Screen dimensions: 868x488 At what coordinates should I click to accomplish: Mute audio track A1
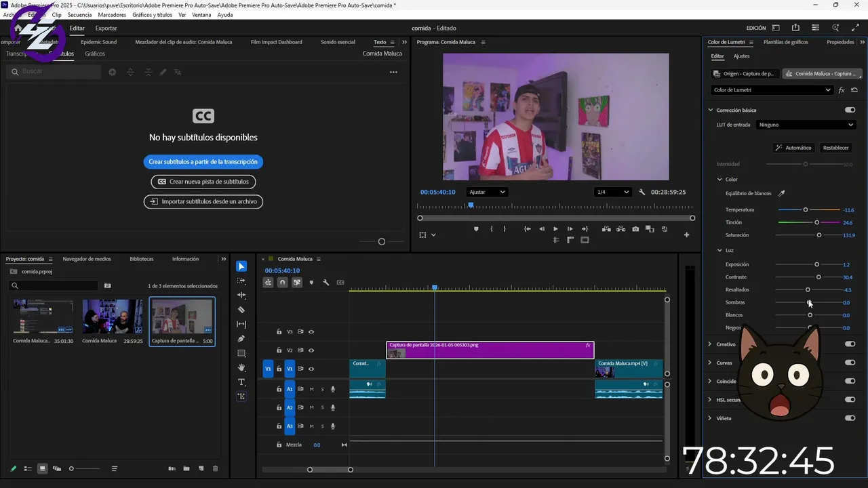click(311, 389)
